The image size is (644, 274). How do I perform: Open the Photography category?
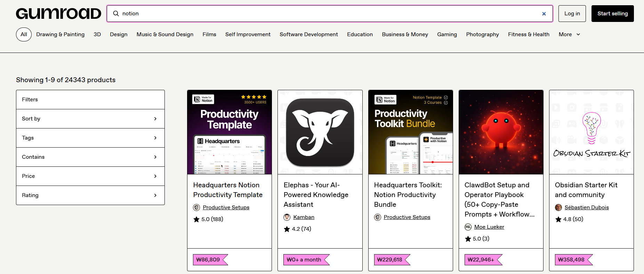[x=483, y=34]
